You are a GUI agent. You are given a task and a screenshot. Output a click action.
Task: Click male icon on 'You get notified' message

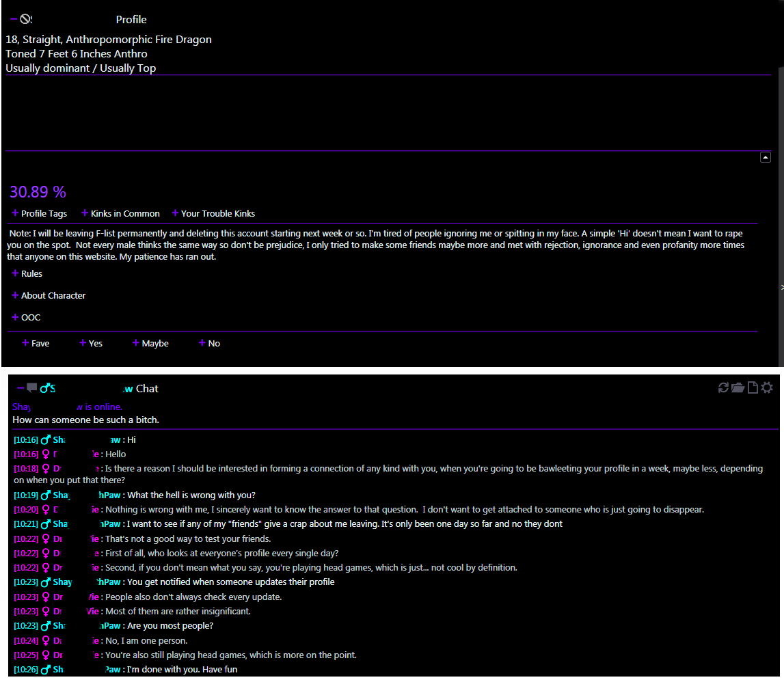[46, 582]
